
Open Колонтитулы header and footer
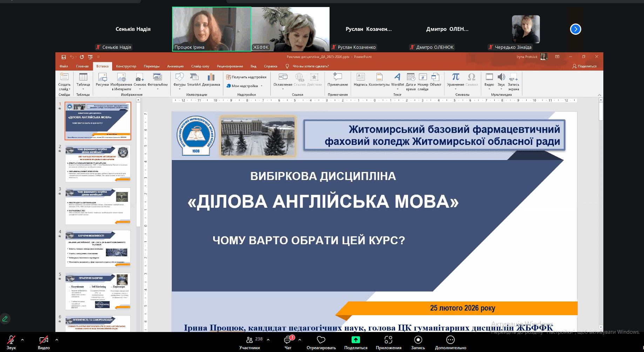click(379, 80)
